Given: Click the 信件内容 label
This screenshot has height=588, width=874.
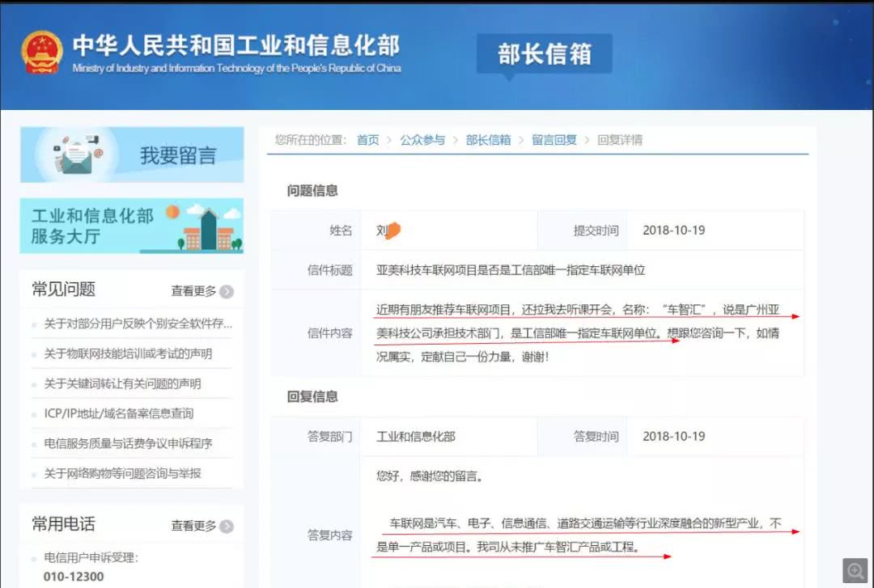Looking at the screenshot, I should click(330, 333).
